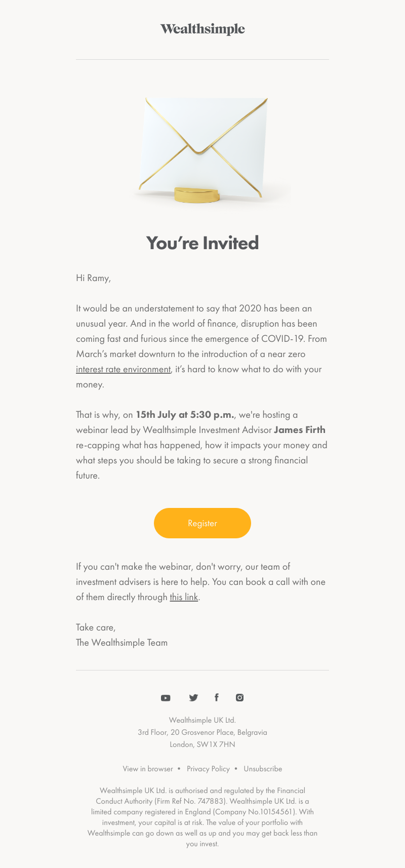Click the Twitter bird icon
Image resolution: width=405 pixels, height=868 pixels.
193,698
